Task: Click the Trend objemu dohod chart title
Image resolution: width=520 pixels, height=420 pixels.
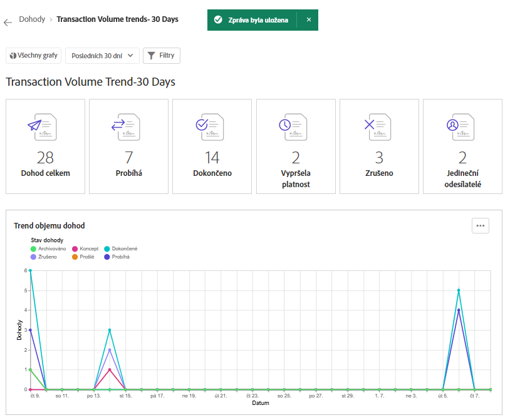Action: [49, 225]
